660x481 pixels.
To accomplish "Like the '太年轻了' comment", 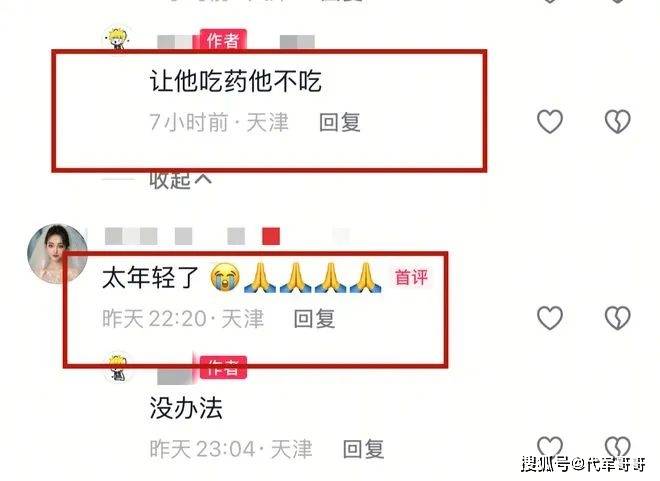I will pos(550,317).
